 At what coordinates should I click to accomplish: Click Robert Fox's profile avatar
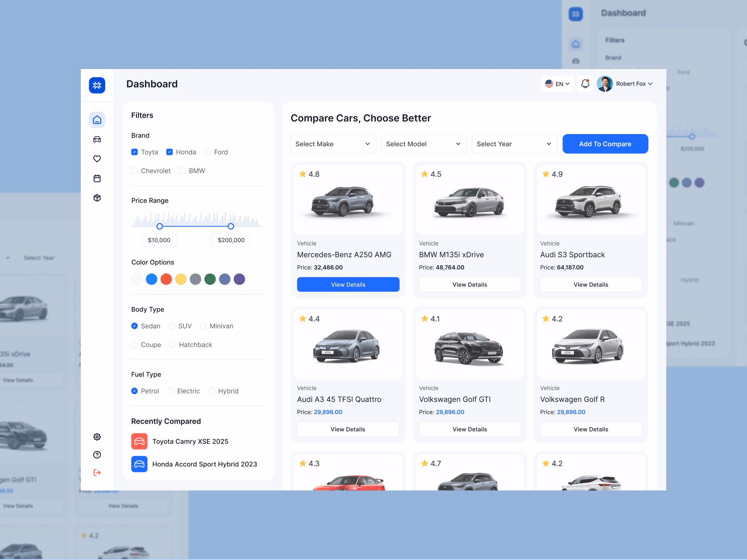pyautogui.click(x=604, y=84)
